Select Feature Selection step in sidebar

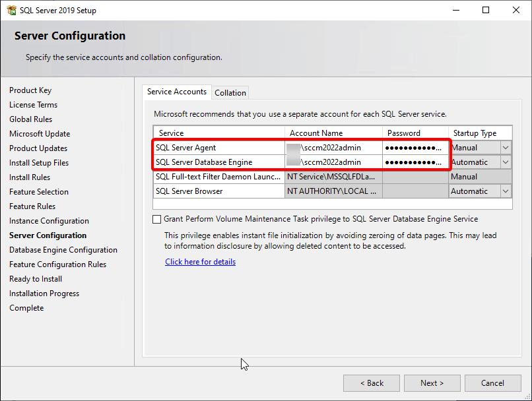pyautogui.click(x=39, y=192)
